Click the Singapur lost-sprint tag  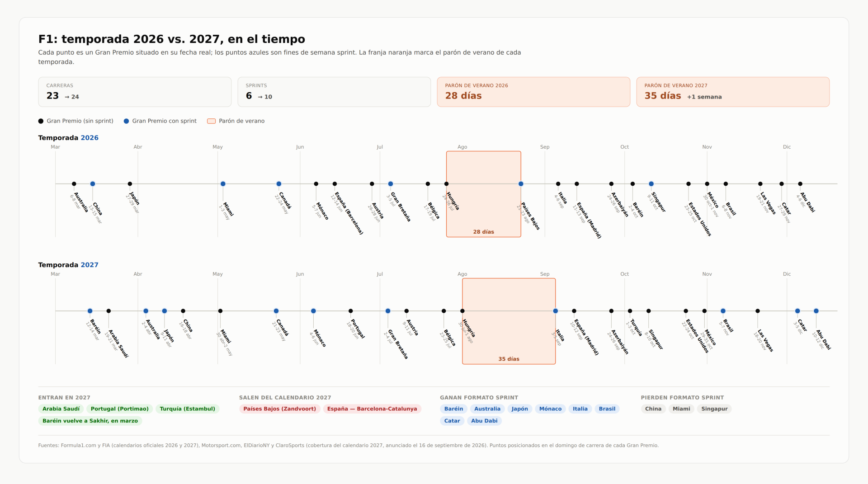714,409
